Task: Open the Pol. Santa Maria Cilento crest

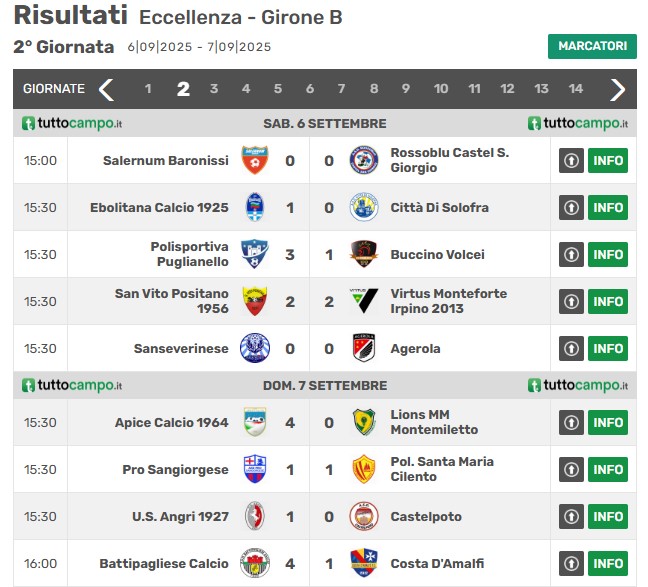Action: pyautogui.click(x=364, y=469)
